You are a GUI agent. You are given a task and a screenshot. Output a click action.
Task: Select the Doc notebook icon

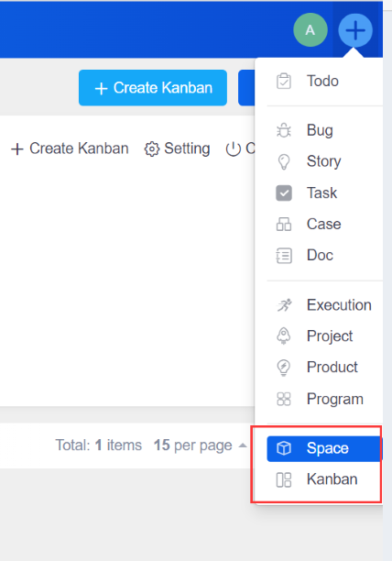coord(284,256)
